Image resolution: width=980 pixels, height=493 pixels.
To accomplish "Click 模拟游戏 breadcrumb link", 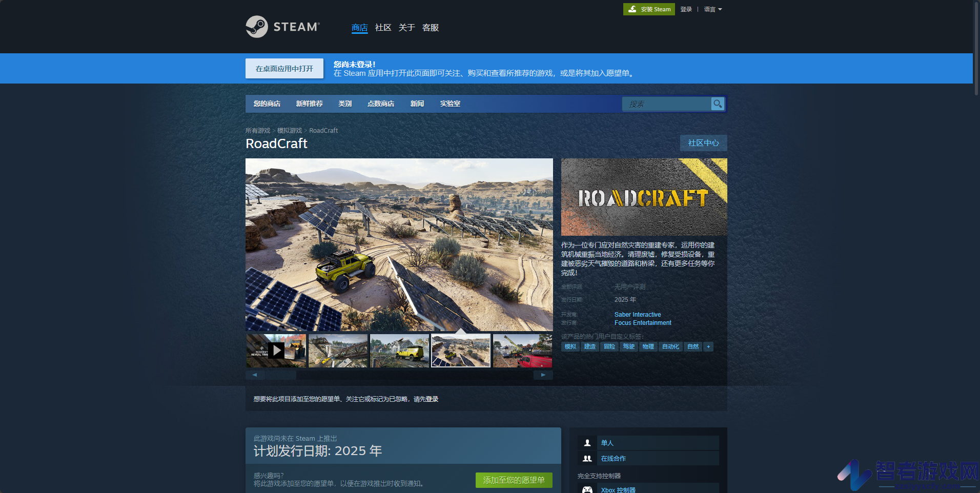I will coord(290,131).
